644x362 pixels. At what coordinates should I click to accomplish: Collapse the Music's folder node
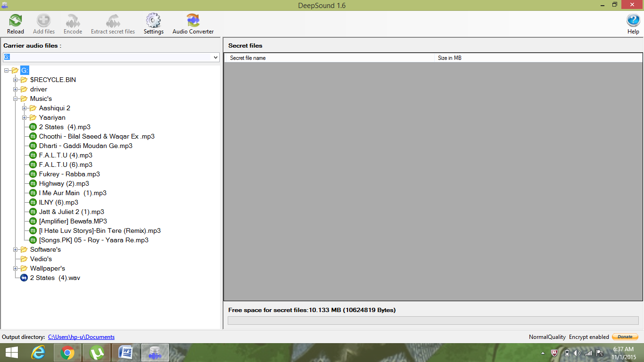15,99
